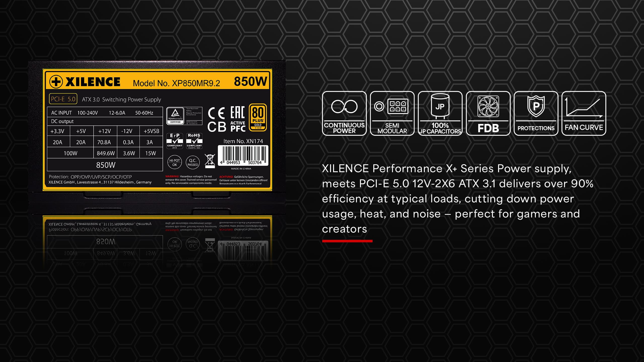Viewport: 644px width, 362px height.
Task: Click the crossed-out waste bin symbol
Action: tap(210, 161)
